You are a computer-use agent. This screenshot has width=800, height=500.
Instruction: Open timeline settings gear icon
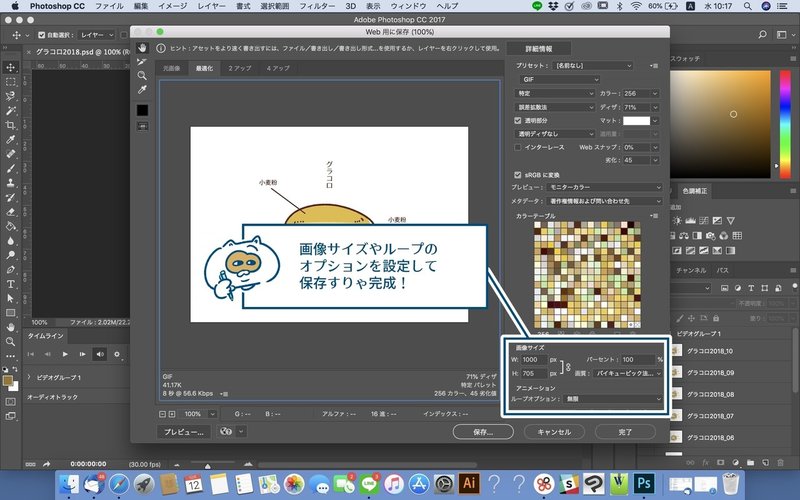coord(117,354)
